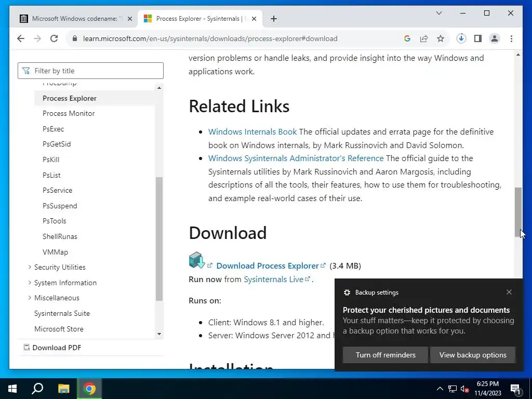Image resolution: width=532 pixels, height=399 pixels.
Task: Open the Chrome profile avatar
Action: click(495, 38)
